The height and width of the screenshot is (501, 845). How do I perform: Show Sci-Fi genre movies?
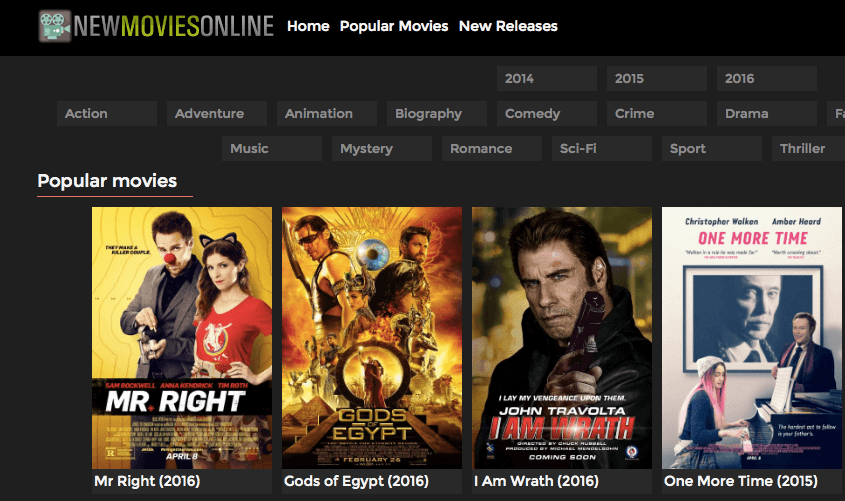click(602, 149)
